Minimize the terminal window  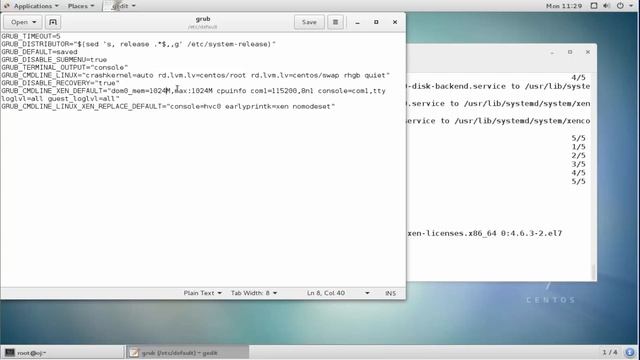point(552,52)
